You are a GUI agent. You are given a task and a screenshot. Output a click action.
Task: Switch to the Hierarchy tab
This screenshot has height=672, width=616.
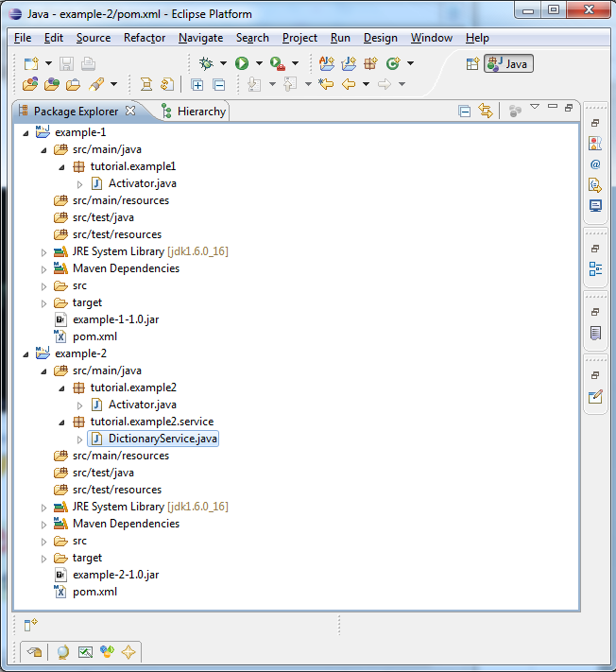[201, 112]
